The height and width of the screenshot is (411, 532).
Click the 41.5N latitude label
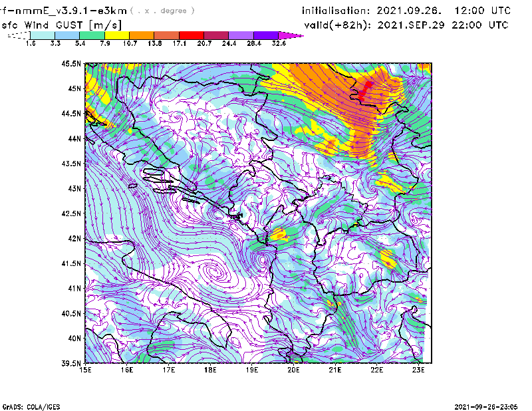(71, 263)
